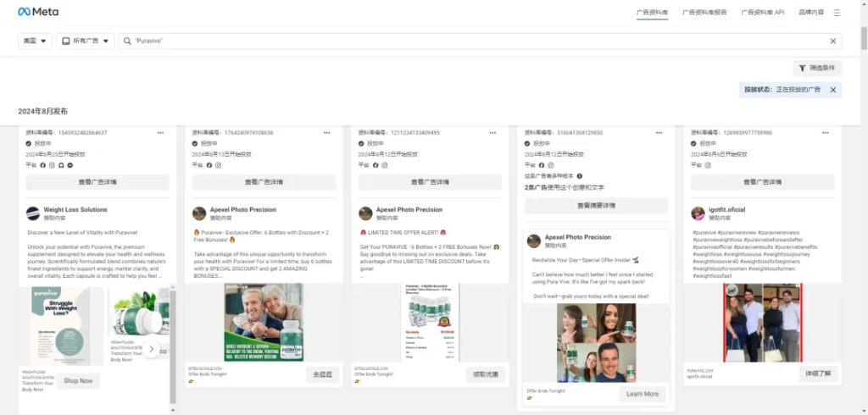The width and height of the screenshot is (868, 415).
Task: Open three-dot menu for ad 1545932482664637
Action: pyautogui.click(x=160, y=133)
